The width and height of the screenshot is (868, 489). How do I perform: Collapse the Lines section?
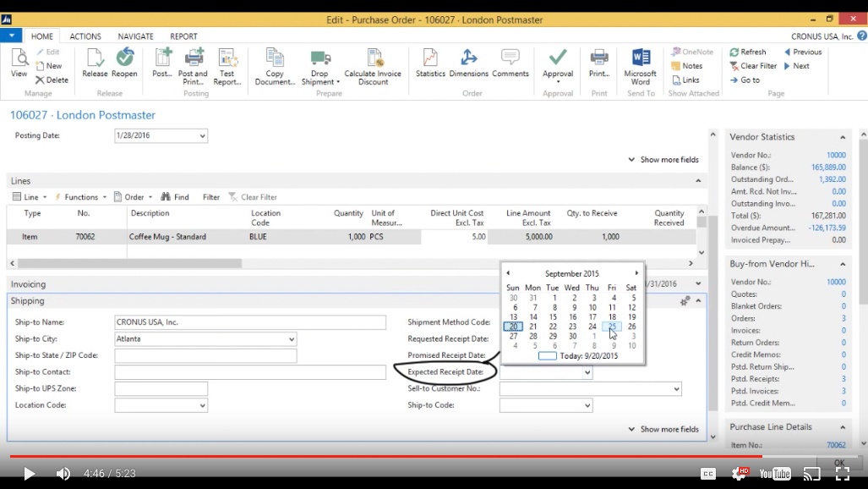[x=698, y=181]
